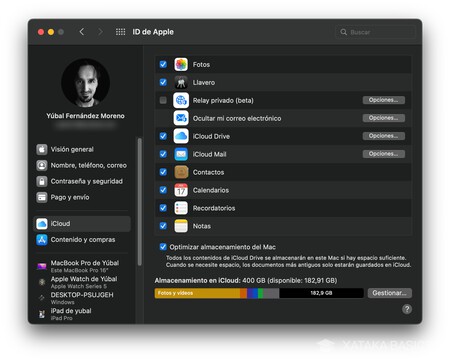Go forward with the right arrow
The image size is (450, 361).
tap(100, 32)
